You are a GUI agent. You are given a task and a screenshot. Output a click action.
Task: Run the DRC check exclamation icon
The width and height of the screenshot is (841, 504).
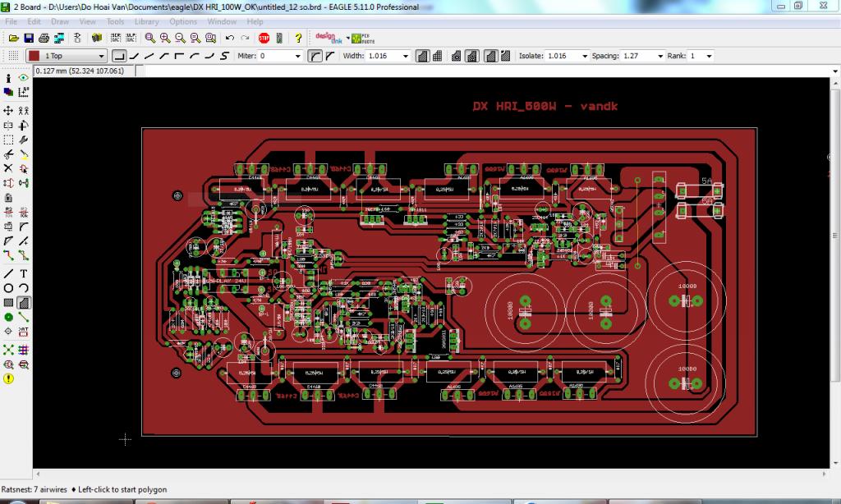coord(8,379)
